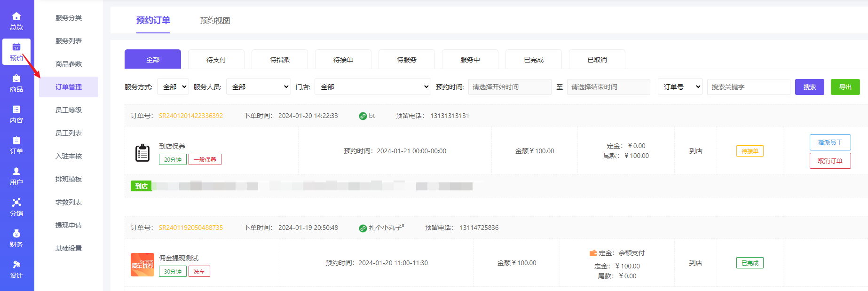Image resolution: width=868 pixels, height=291 pixels.
Task: Click the wallet icon beside 定金: 余额支付
Action: 593,253
